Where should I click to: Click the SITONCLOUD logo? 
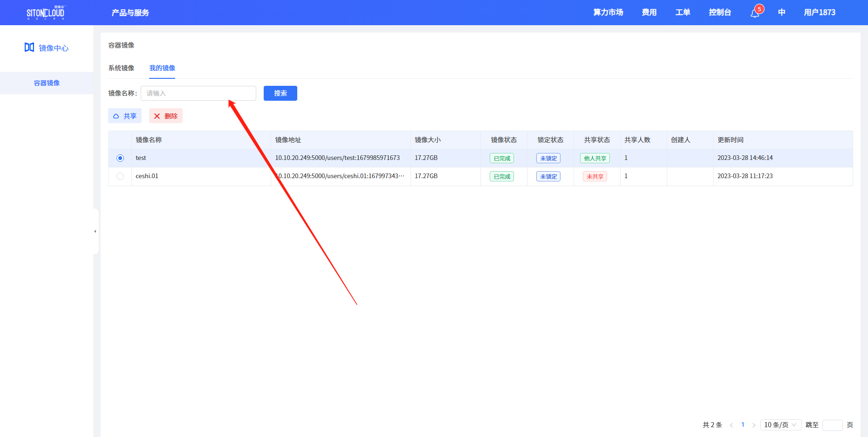(x=45, y=13)
